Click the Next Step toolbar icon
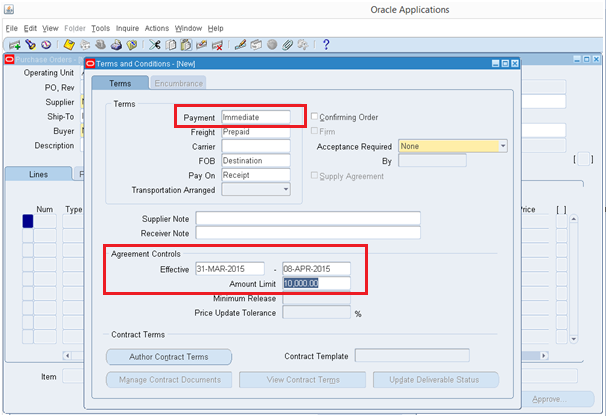 [x=85, y=45]
